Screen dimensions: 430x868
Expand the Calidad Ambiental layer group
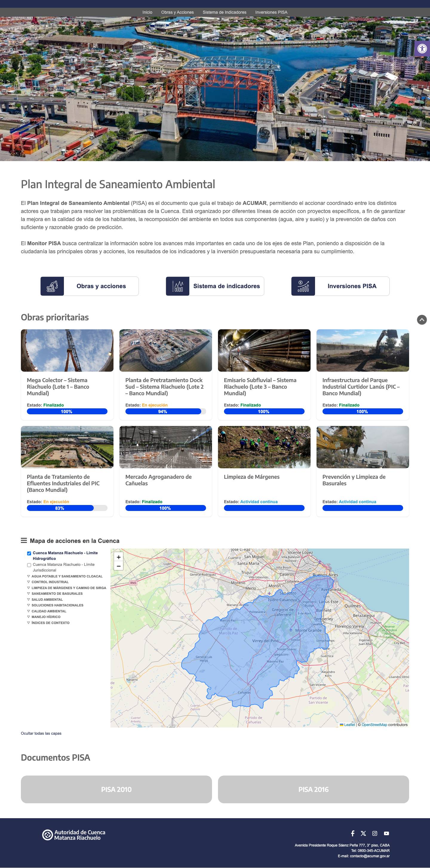pyautogui.click(x=47, y=611)
